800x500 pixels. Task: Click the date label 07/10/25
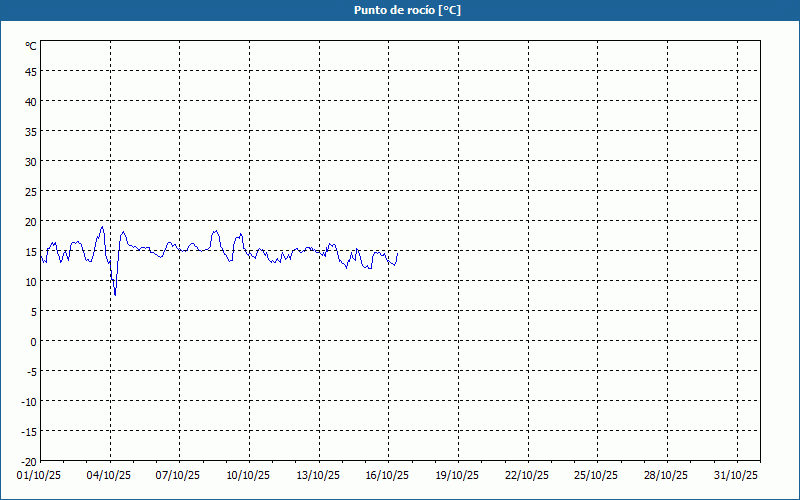(x=178, y=476)
